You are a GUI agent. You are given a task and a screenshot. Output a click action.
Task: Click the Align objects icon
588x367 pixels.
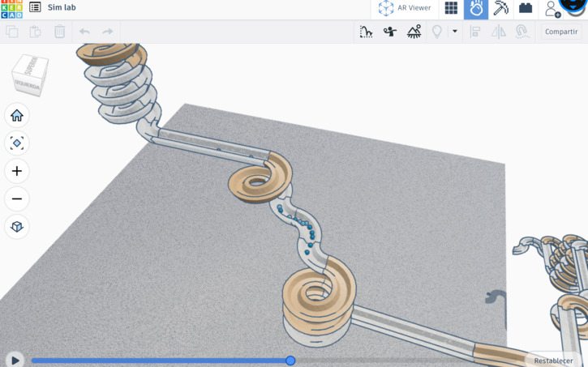(x=475, y=32)
